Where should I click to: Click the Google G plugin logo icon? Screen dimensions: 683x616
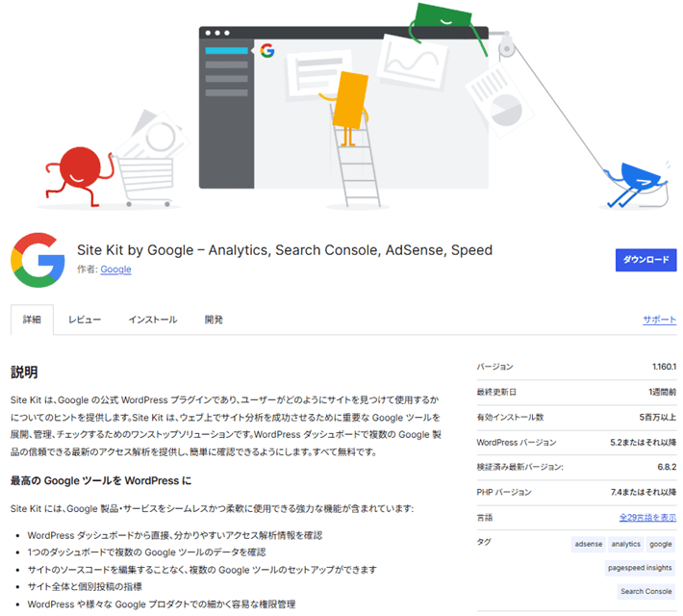(38, 260)
